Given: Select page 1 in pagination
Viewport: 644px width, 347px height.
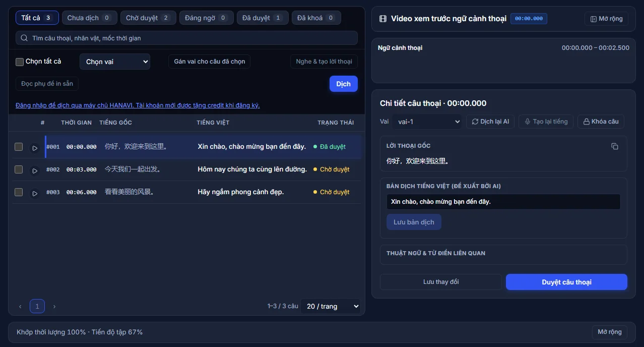Looking at the screenshot, I should pos(37,306).
